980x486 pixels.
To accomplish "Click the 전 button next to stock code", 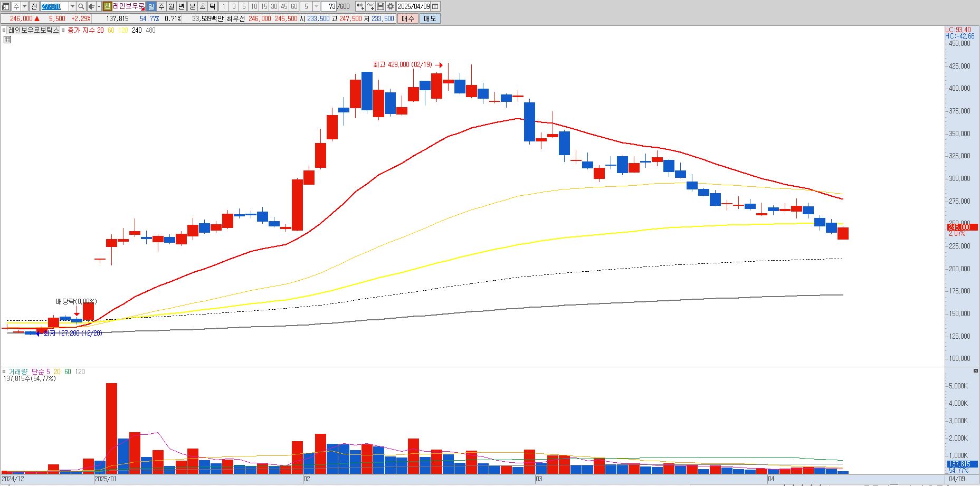I will click(34, 6).
